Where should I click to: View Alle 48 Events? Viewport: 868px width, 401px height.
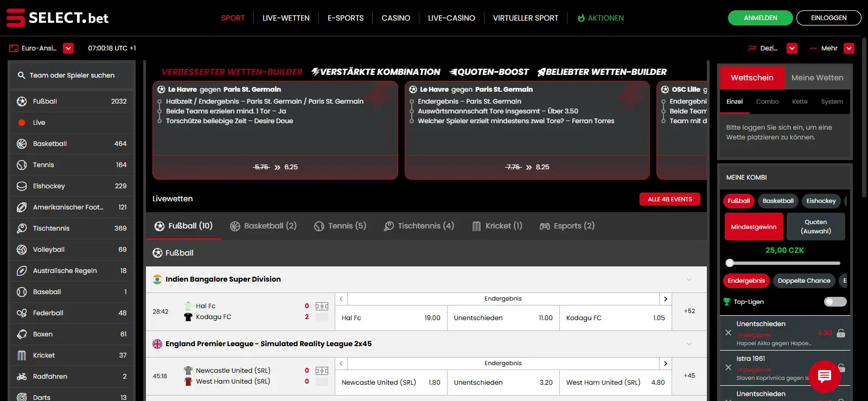[670, 199]
